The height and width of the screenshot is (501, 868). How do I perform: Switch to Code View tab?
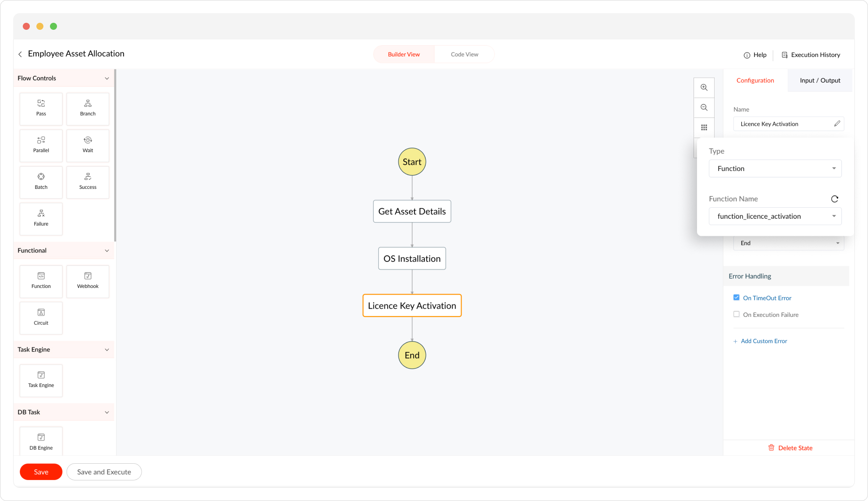tap(464, 54)
